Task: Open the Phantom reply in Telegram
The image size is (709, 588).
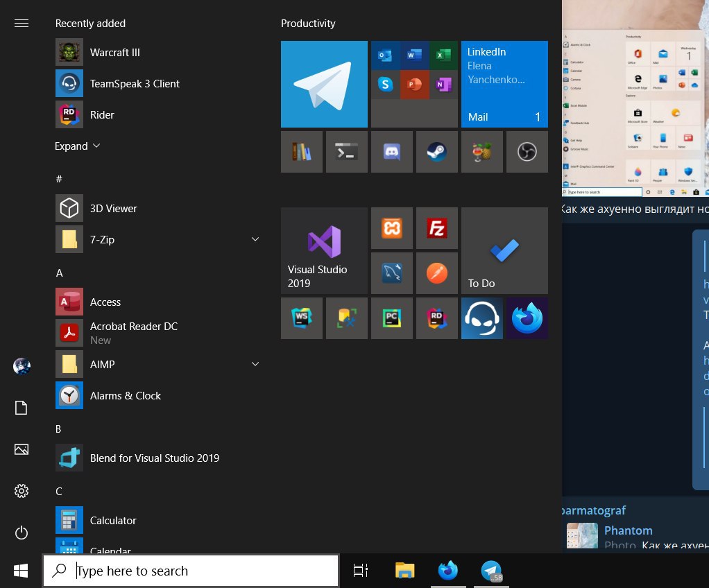Action: (638, 537)
